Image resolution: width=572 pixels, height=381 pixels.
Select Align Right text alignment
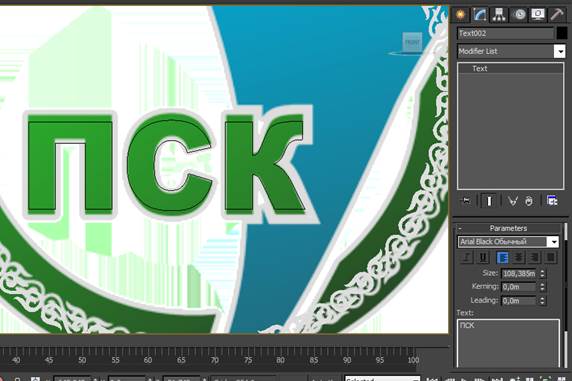click(534, 257)
